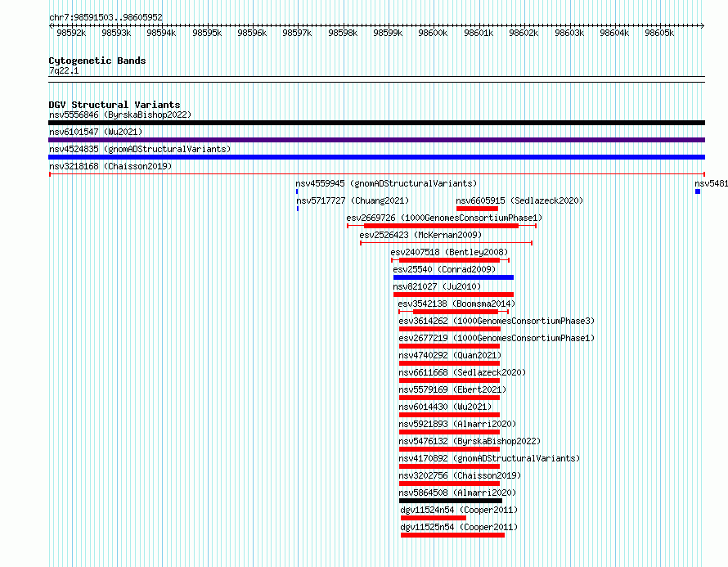Click the chr7:98591503..98605952 coordinate label
This screenshot has width=728, height=567.
coord(106,17)
